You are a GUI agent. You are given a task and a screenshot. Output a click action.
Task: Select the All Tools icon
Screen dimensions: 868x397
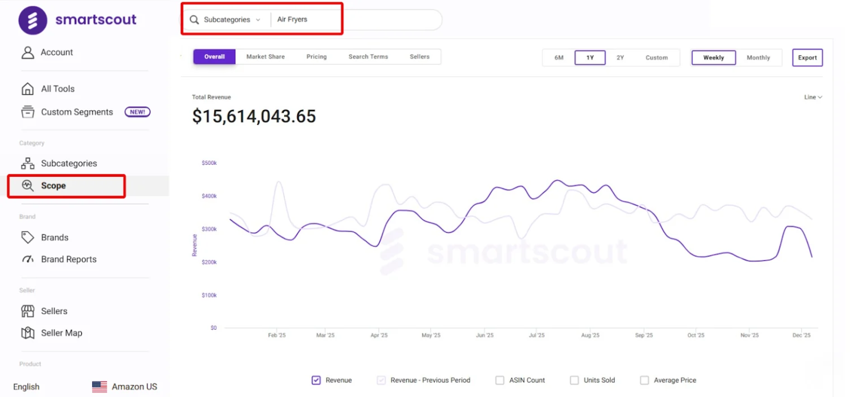(x=27, y=88)
